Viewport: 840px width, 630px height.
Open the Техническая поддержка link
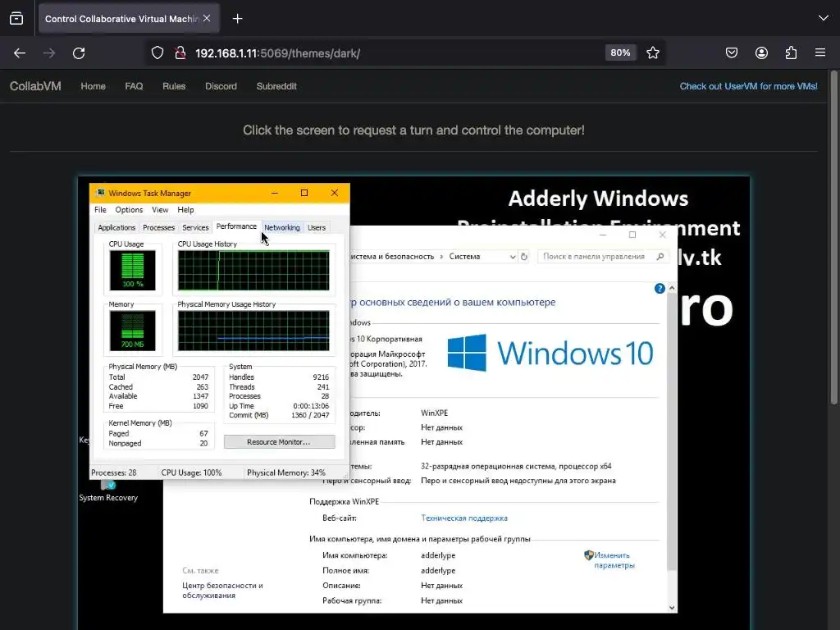click(464, 518)
